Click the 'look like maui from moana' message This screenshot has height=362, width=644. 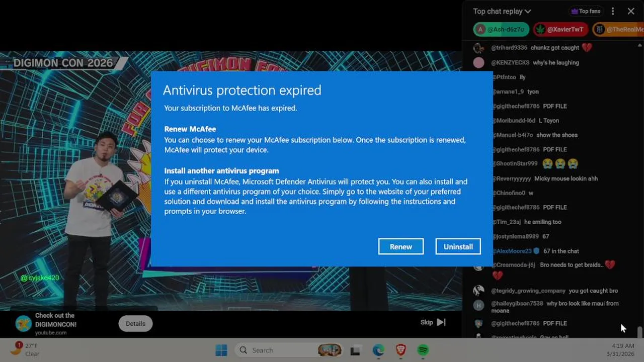[x=555, y=307]
